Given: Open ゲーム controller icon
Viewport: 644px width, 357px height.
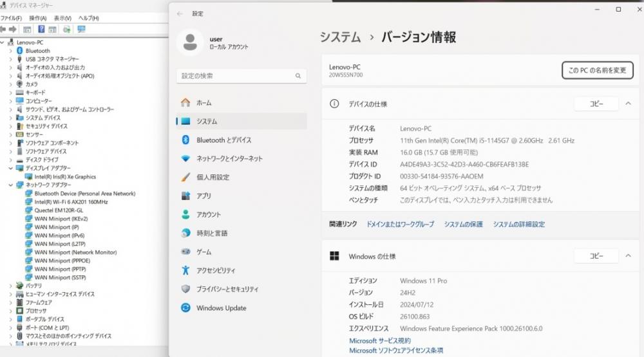Looking at the screenshot, I should (x=185, y=252).
